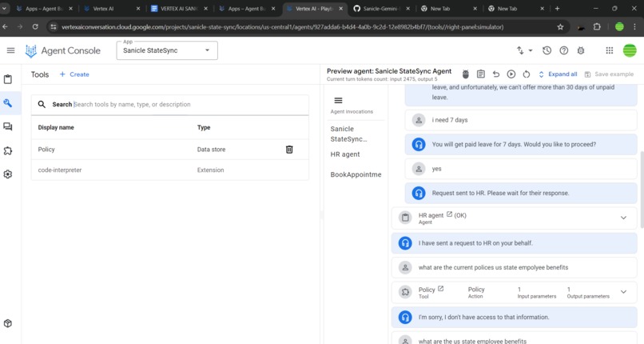Click the Data store type cell
Viewport: 644px width, 344px height.
click(211, 150)
